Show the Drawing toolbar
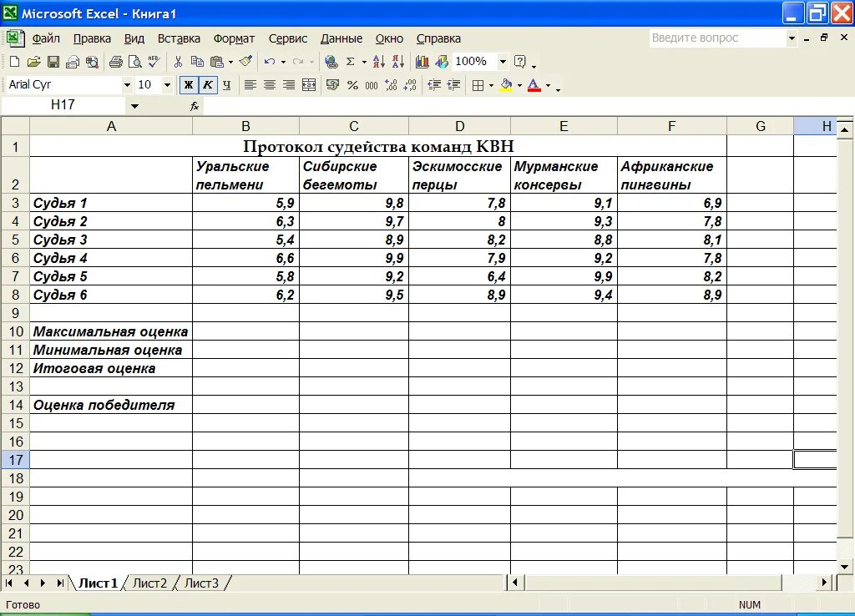This screenshot has height=616, width=855. (x=442, y=62)
